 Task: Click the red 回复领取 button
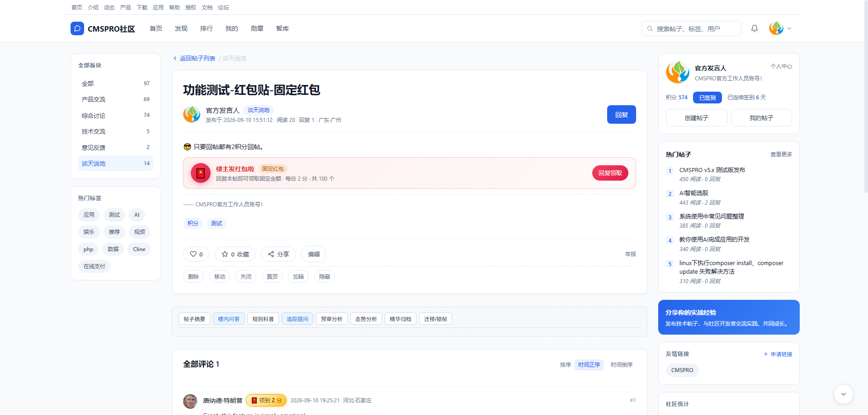610,173
